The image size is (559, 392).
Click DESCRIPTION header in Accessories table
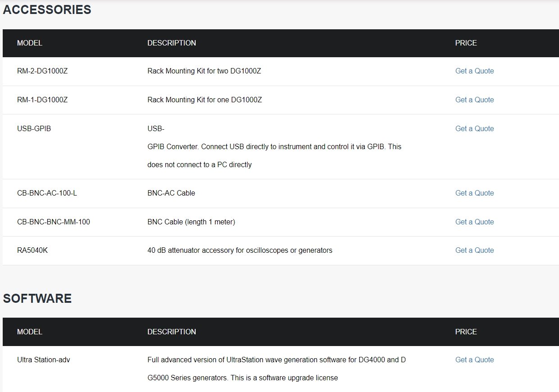pyautogui.click(x=172, y=43)
